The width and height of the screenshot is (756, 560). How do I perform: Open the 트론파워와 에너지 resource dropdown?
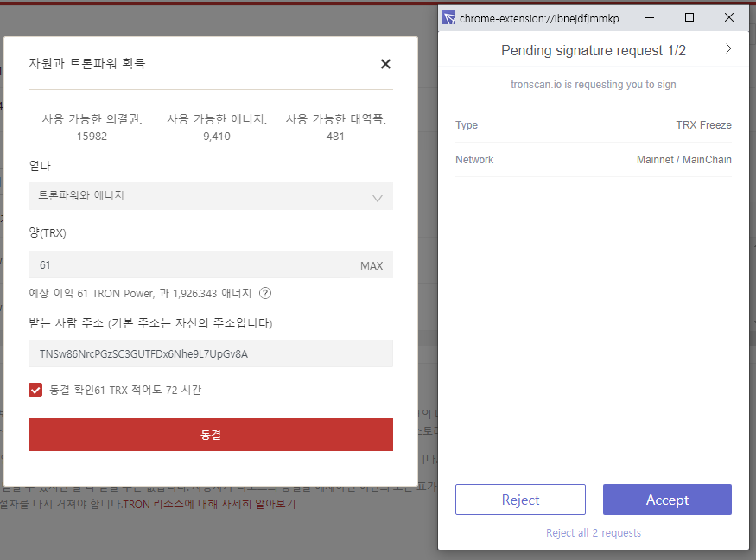[x=211, y=196]
